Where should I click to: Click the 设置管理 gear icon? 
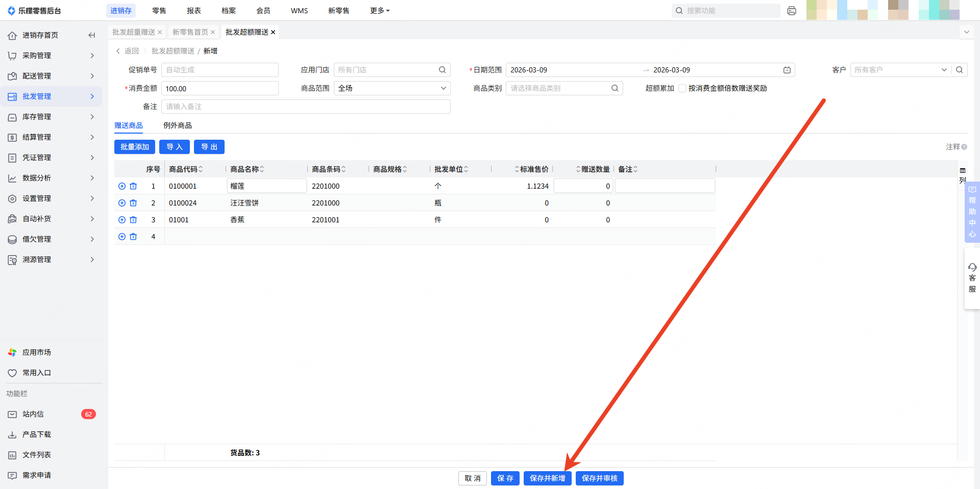[x=12, y=198]
